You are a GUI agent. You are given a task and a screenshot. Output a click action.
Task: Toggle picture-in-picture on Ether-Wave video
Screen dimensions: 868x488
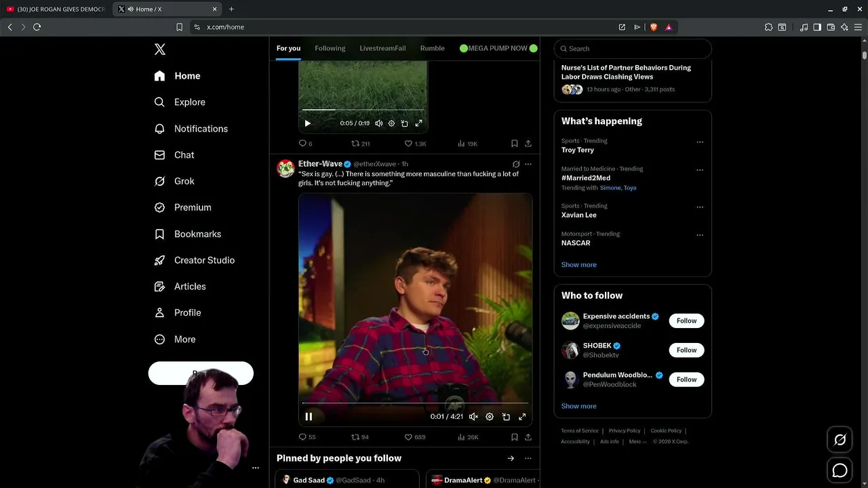pos(506,417)
